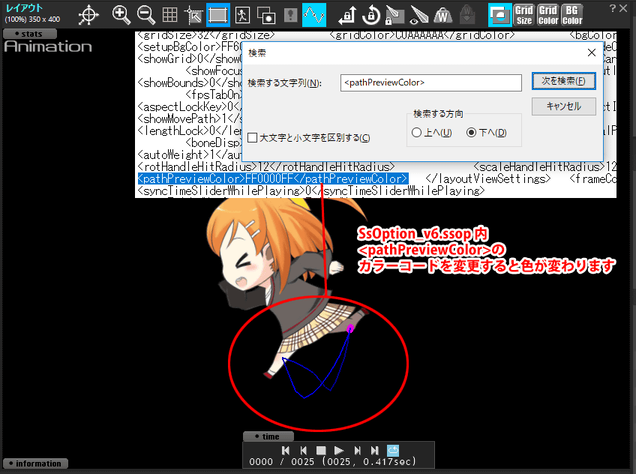This screenshot has width=636, height=474.
Task: Click highlighted pathPreviewColor FF0000FF text line
Action: click(x=273, y=179)
